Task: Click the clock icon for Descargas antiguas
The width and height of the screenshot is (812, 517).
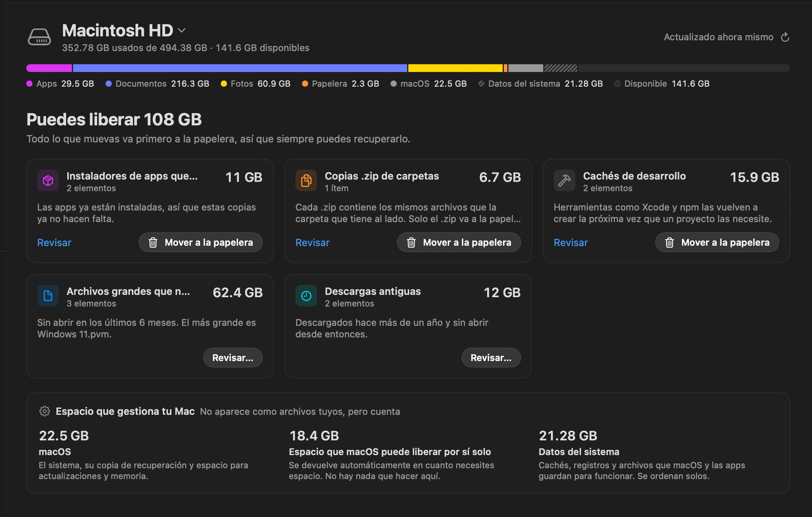Action: point(306,296)
